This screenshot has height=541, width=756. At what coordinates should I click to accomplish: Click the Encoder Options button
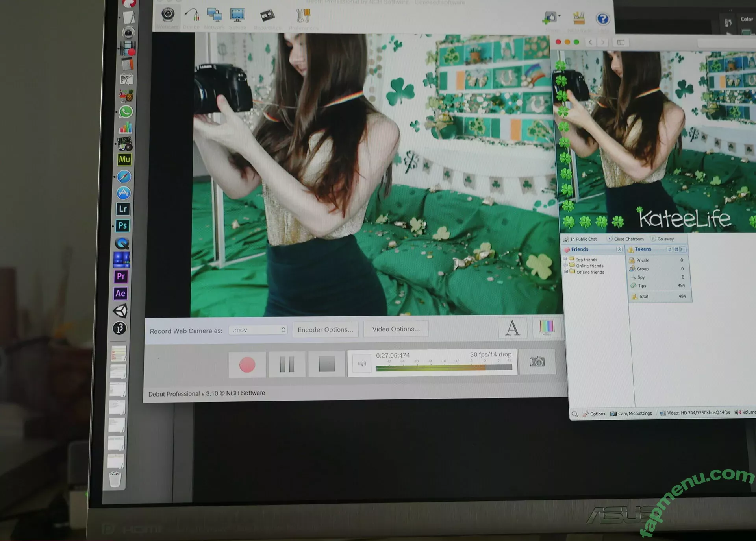(x=325, y=330)
